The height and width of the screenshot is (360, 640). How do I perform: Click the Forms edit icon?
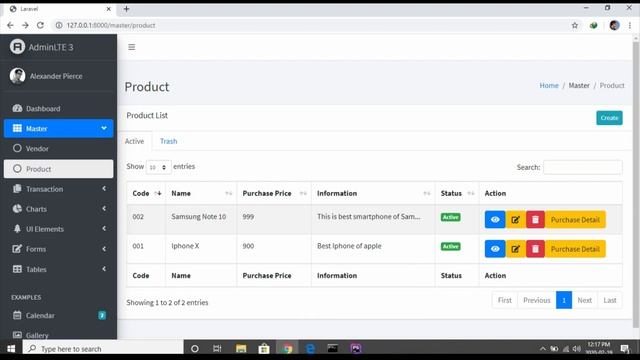pos(17,249)
